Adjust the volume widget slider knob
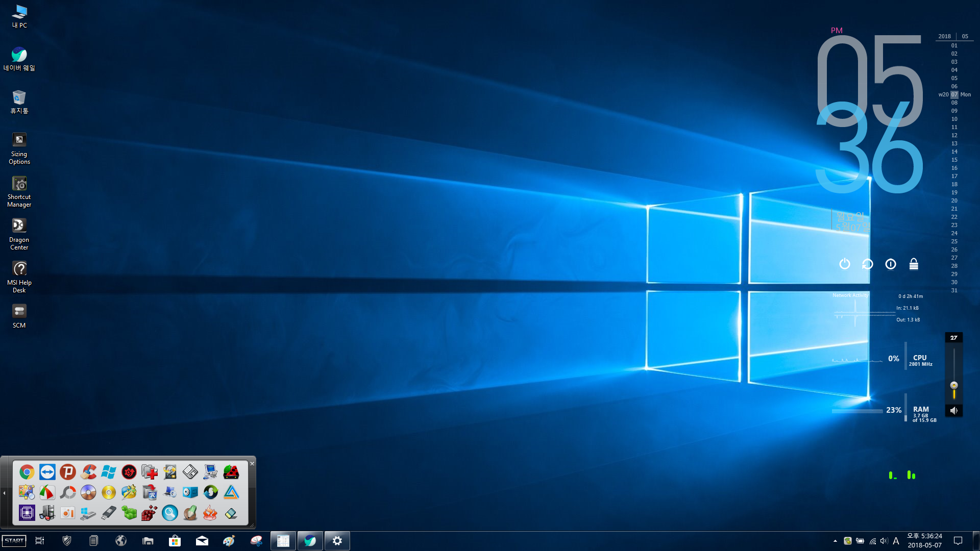The width and height of the screenshot is (980, 551). click(954, 385)
